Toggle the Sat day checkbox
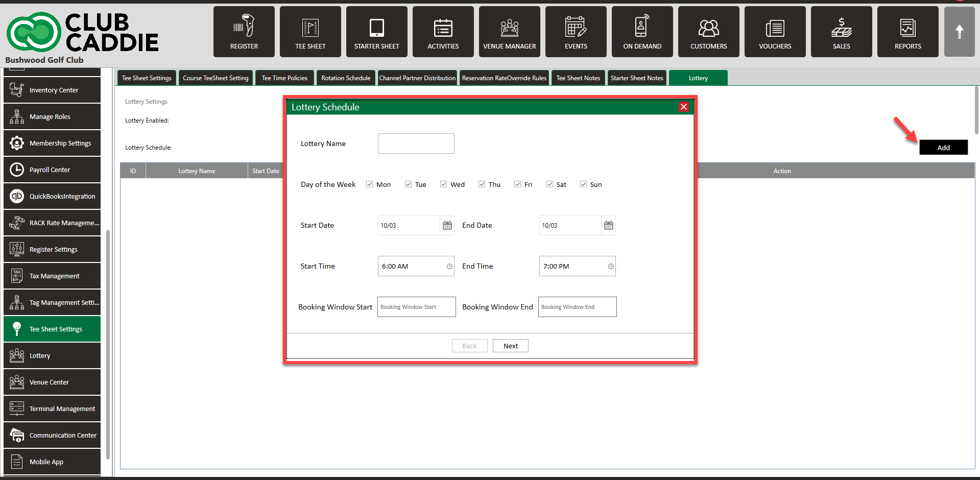This screenshot has width=980, height=480. [x=550, y=184]
